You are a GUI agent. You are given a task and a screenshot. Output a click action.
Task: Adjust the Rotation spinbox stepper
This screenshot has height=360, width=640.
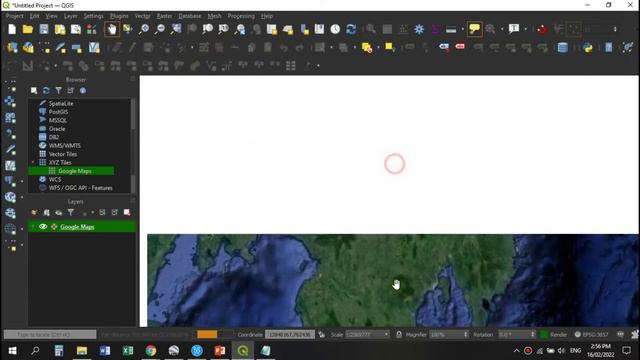532,335
